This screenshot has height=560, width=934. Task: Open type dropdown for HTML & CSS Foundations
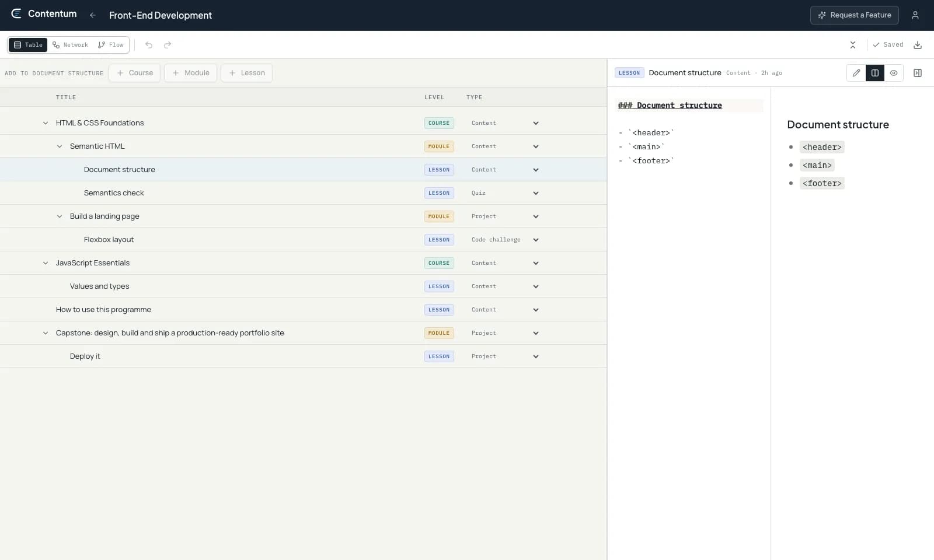coord(505,123)
